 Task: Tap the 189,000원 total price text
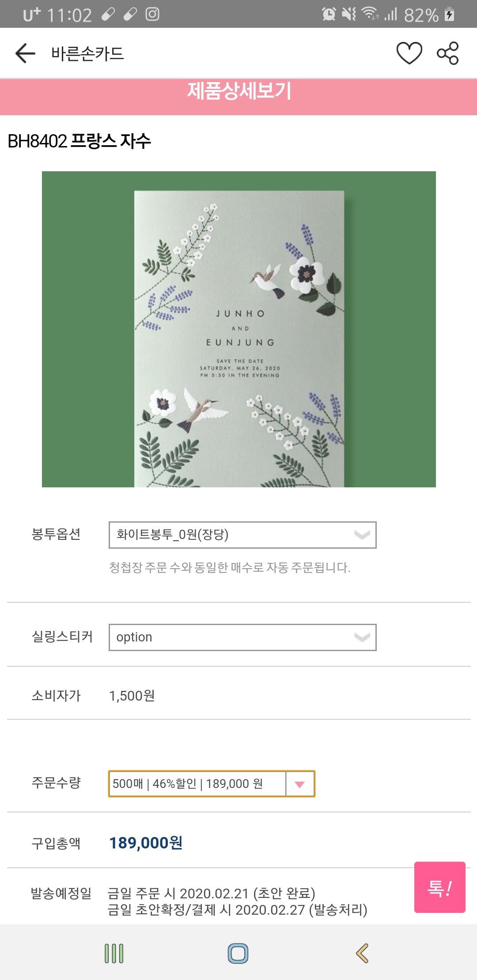tap(146, 843)
